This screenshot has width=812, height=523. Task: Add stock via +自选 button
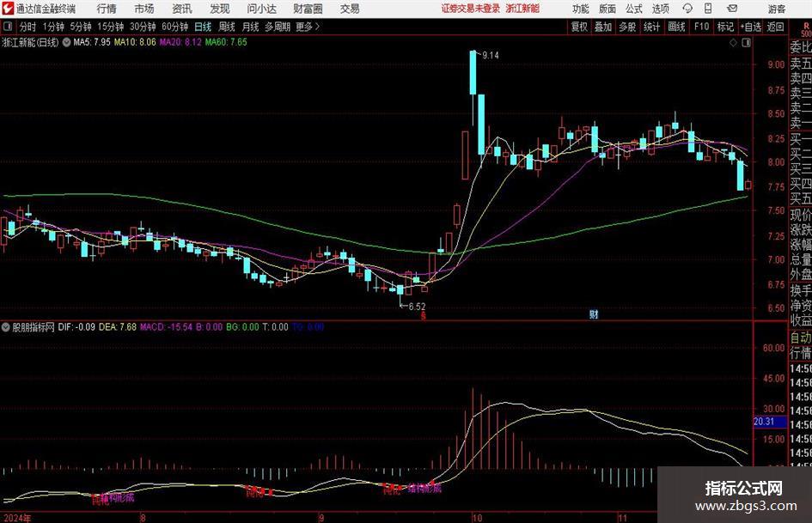[750, 27]
